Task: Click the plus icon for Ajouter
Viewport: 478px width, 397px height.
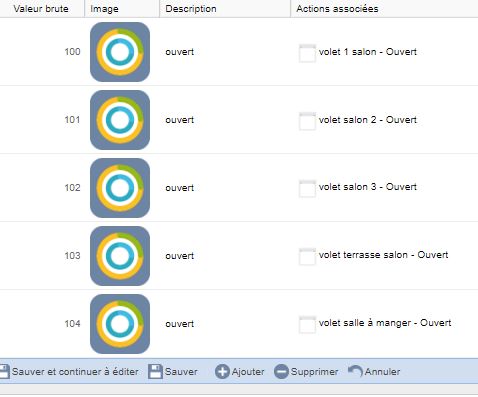Action: (x=222, y=372)
